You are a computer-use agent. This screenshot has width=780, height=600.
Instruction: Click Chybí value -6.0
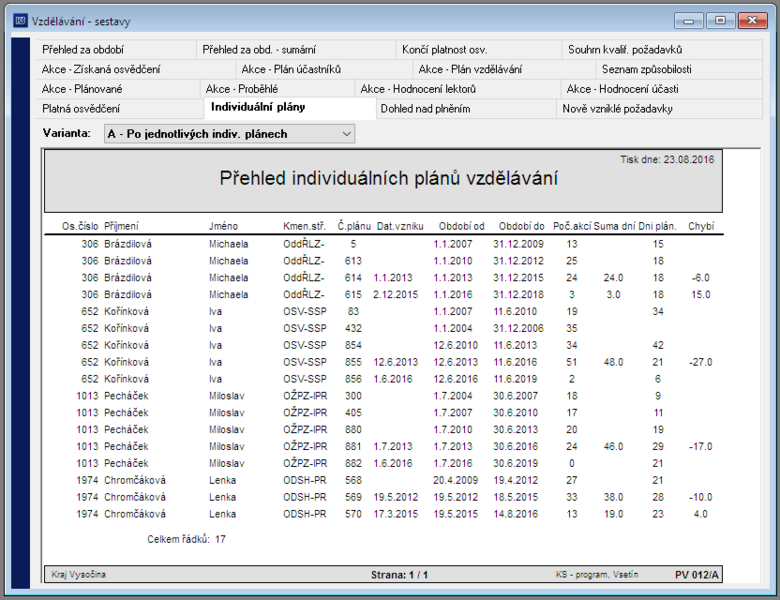pyautogui.click(x=700, y=278)
